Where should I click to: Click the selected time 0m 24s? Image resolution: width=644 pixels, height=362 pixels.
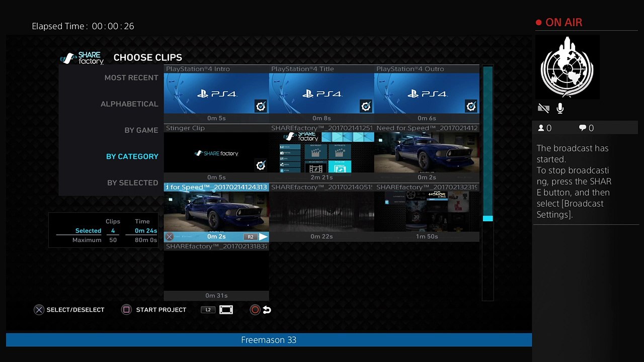[x=146, y=231]
